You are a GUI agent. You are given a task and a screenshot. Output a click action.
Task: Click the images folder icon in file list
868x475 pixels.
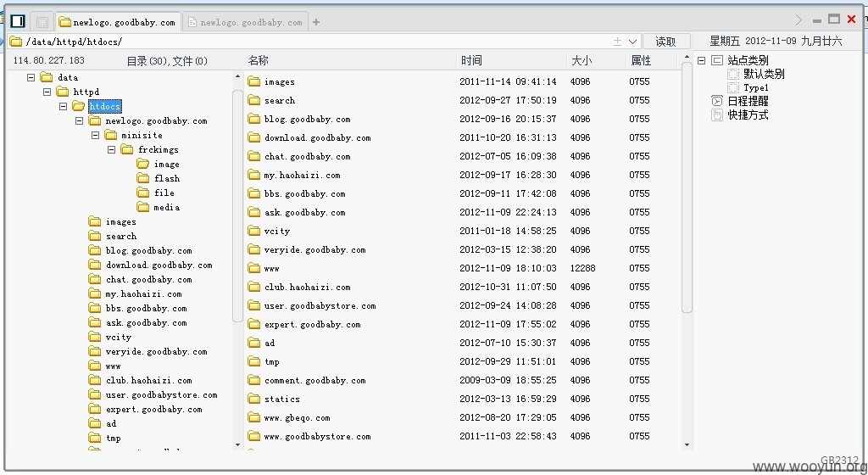click(x=254, y=82)
